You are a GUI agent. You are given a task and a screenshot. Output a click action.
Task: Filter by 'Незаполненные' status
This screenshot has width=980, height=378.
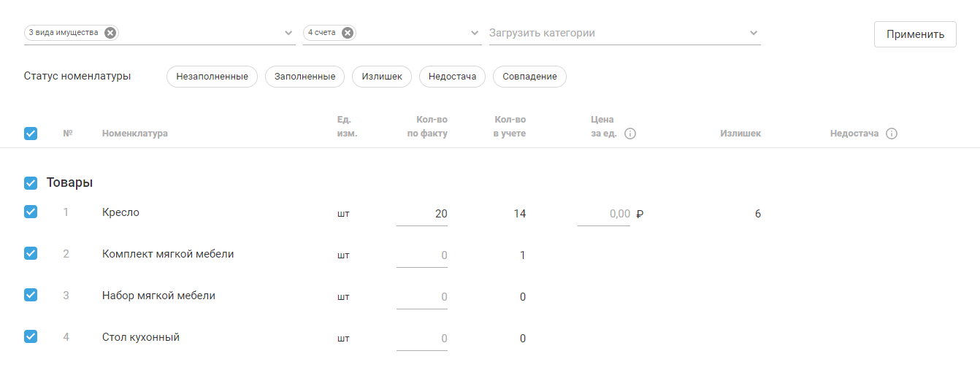pyautogui.click(x=212, y=77)
